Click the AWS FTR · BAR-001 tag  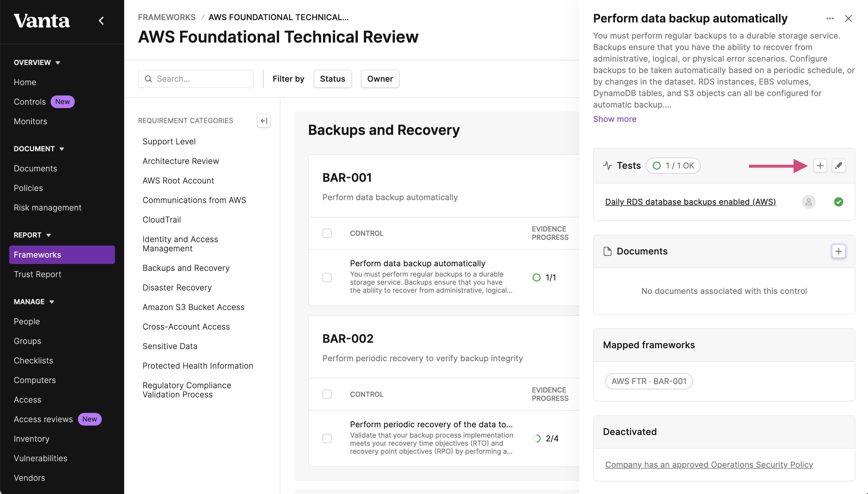[x=649, y=381]
